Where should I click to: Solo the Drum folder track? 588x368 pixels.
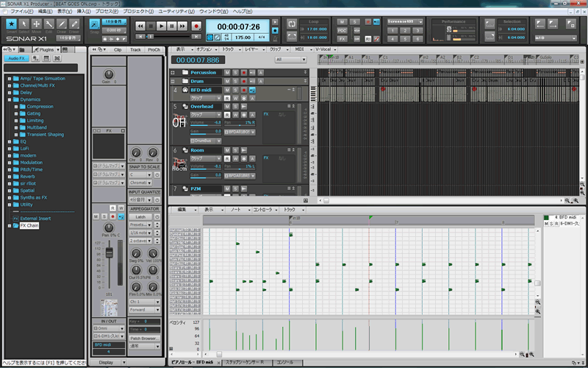235,81
